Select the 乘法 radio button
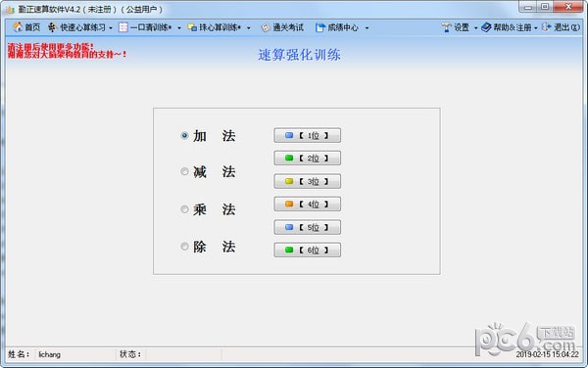588x368 pixels. pyautogui.click(x=184, y=208)
